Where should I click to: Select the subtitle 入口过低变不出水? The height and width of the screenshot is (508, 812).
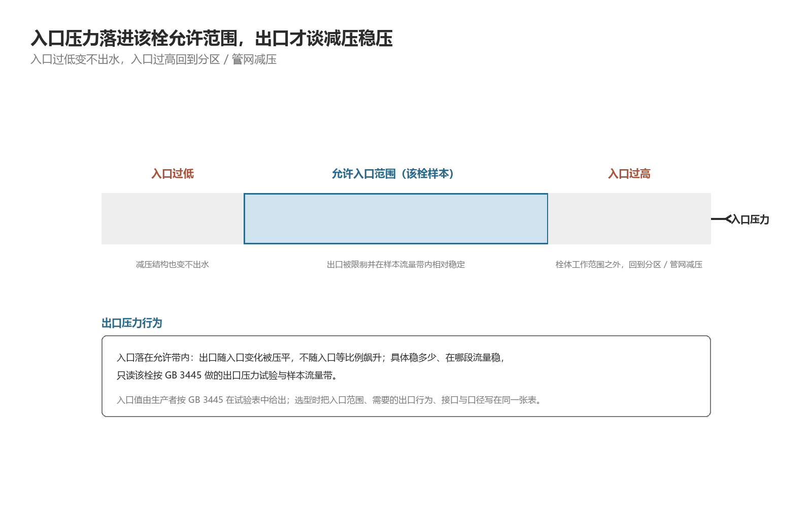coord(153,59)
